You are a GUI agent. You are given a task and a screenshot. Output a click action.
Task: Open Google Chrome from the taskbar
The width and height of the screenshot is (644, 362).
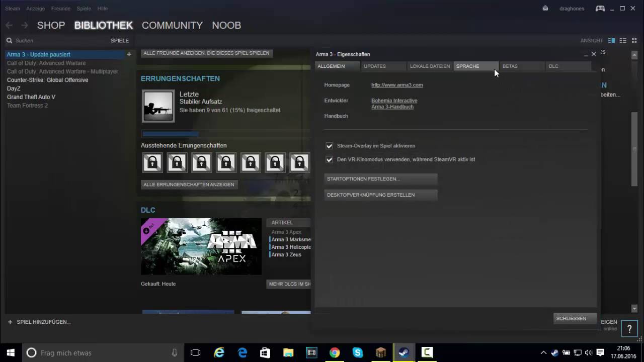click(335, 353)
